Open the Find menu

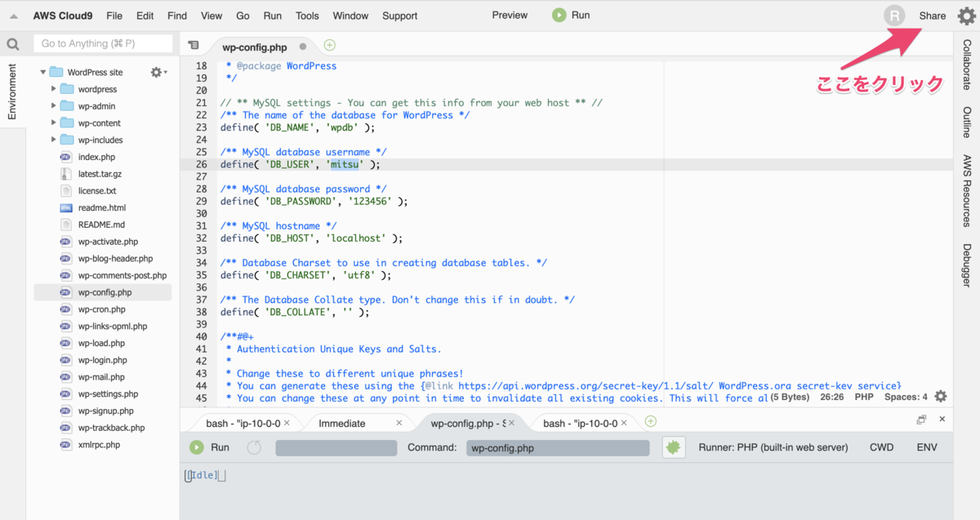(176, 16)
